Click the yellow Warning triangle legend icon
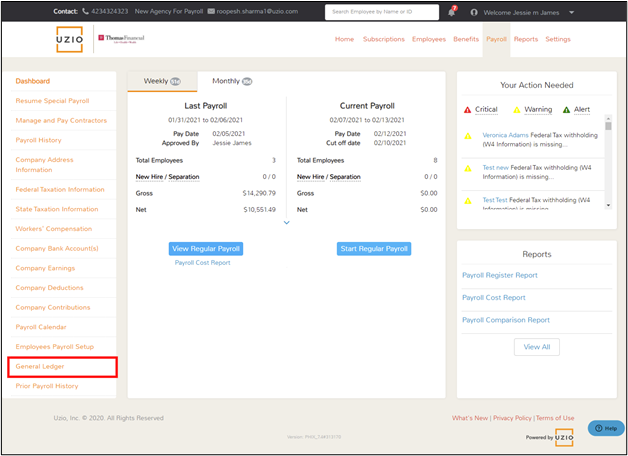The width and height of the screenshot is (628, 456). (x=517, y=110)
